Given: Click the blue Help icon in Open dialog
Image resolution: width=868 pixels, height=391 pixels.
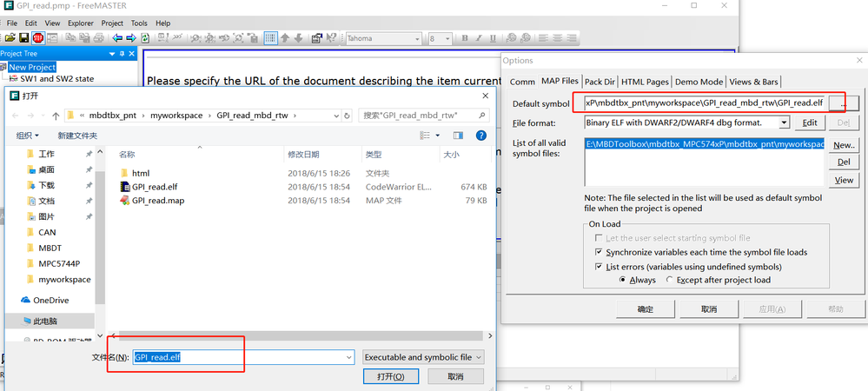Looking at the screenshot, I should click(x=481, y=136).
